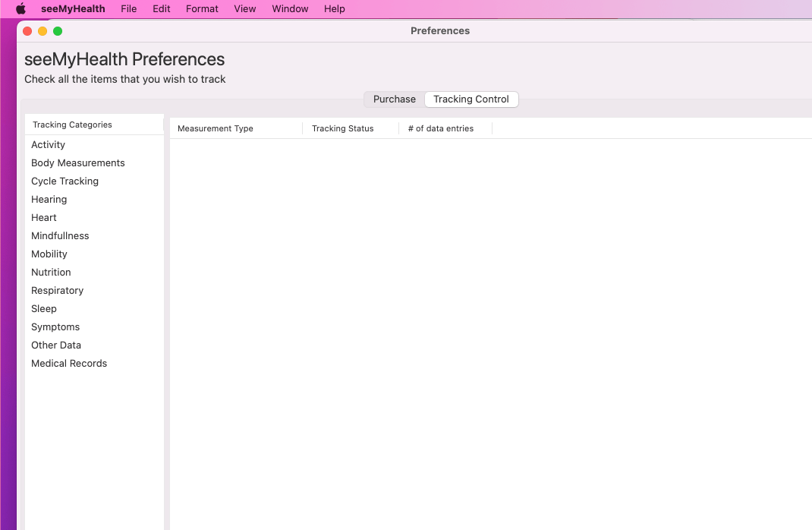Open the seeMyHealth application menu

[x=73, y=9]
